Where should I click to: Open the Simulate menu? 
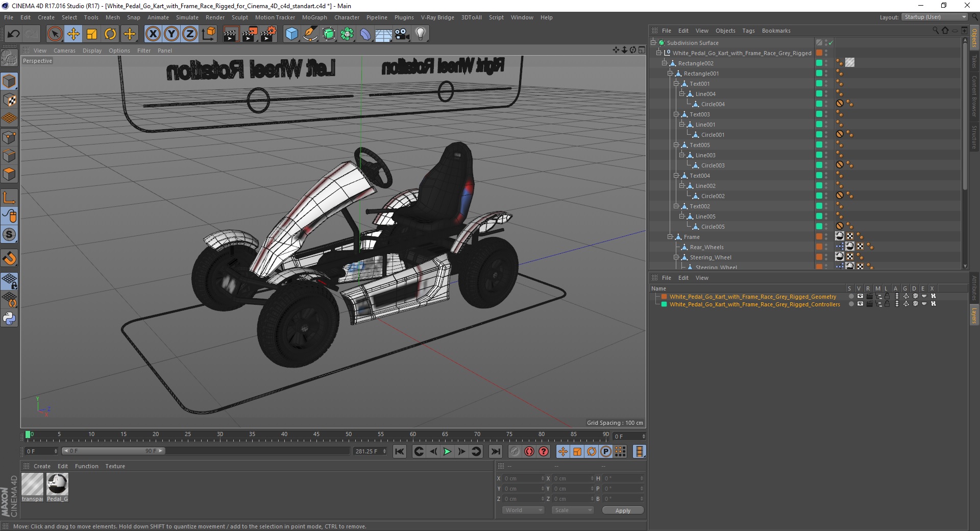[187, 17]
